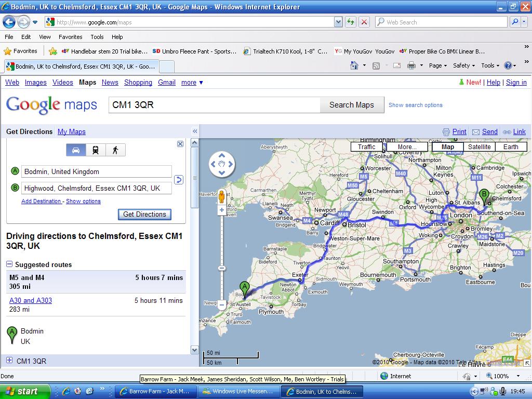Choose the A30 and A303 route link
The height and width of the screenshot is (399, 532).
coord(31,300)
